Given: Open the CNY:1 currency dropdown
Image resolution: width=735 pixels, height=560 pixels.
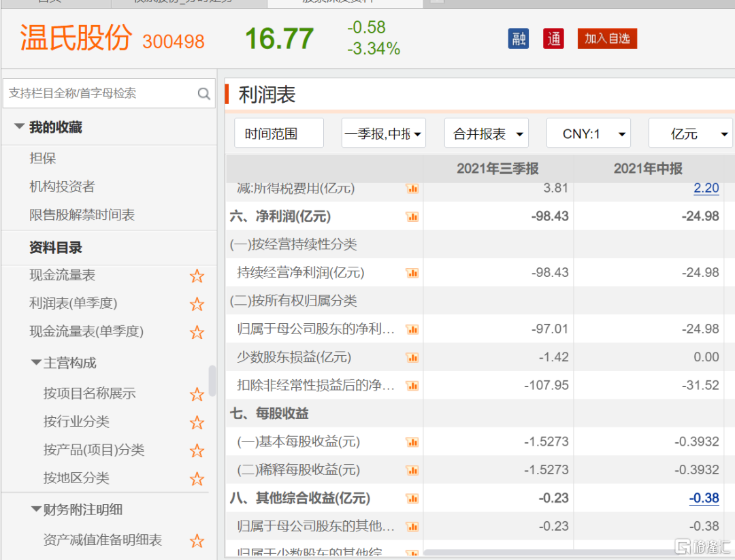Looking at the screenshot, I should pyautogui.click(x=588, y=133).
